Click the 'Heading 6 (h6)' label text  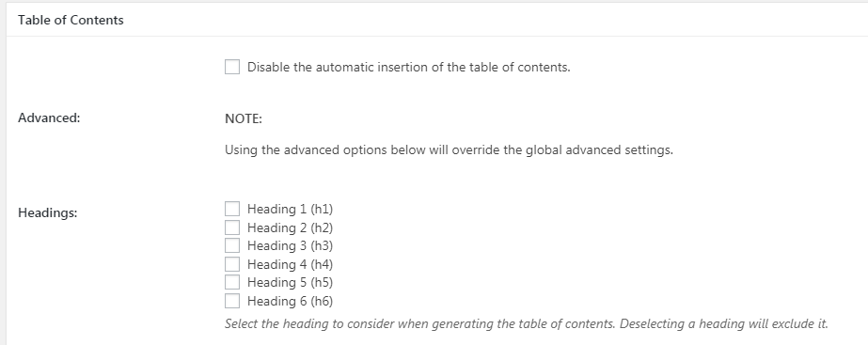[x=290, y=301]
